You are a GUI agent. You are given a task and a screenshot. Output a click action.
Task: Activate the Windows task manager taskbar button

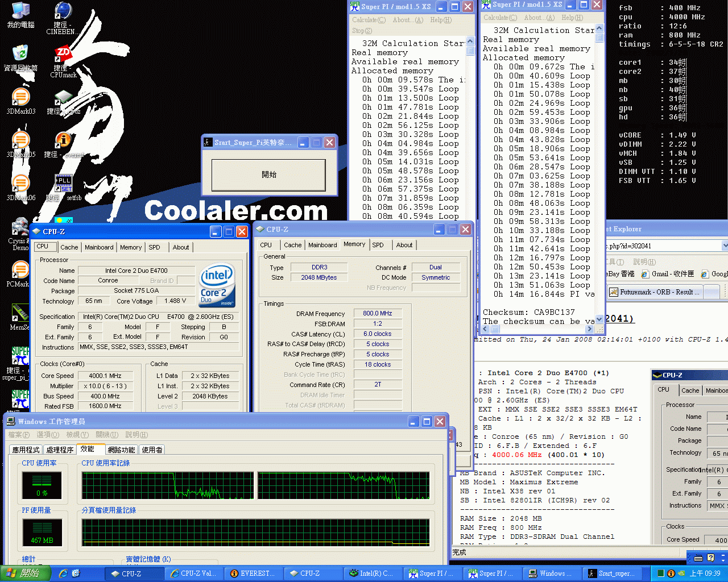551,573
